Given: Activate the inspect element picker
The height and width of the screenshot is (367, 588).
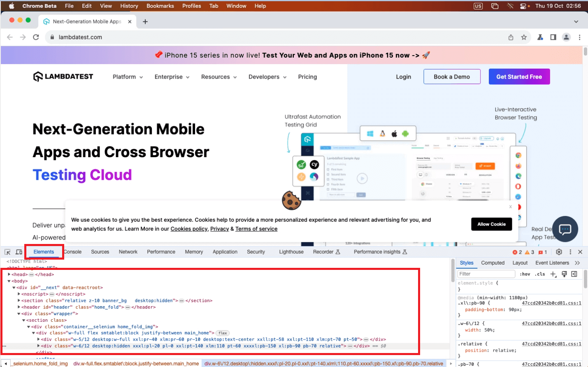Looking at the screenshot, I should pos(7,252).
